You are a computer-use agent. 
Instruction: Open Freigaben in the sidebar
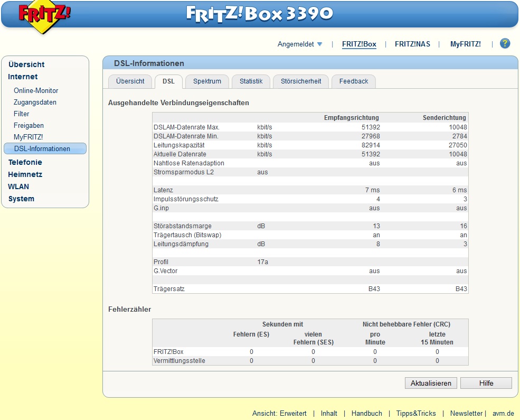(x=29, y=125)
